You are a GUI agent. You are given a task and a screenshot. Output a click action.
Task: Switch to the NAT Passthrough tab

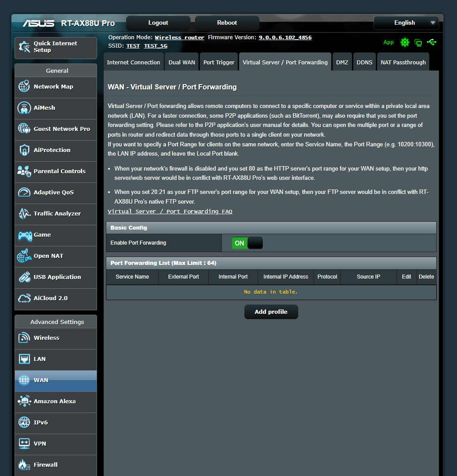403,62
